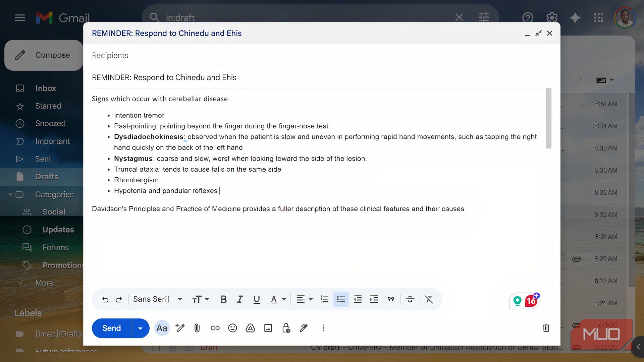The height and width of the screenshot is (362, 644).
Task: Insert a link with the chain icon
Action: point(215,328)
